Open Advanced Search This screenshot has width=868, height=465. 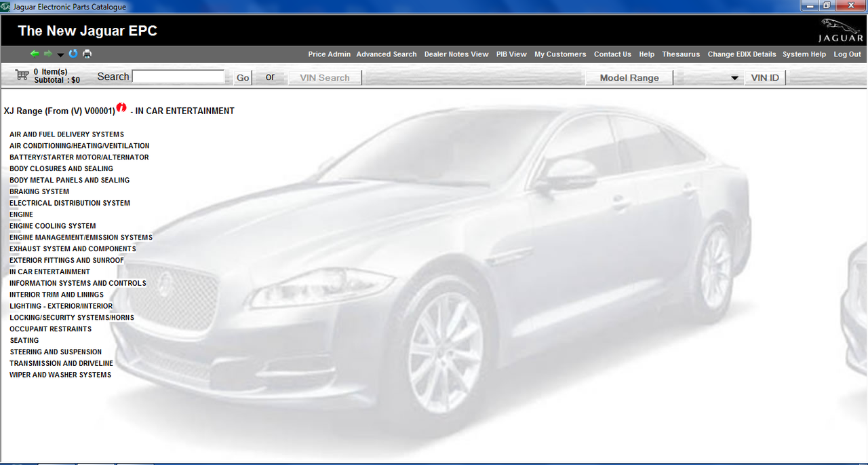[387, 54]
